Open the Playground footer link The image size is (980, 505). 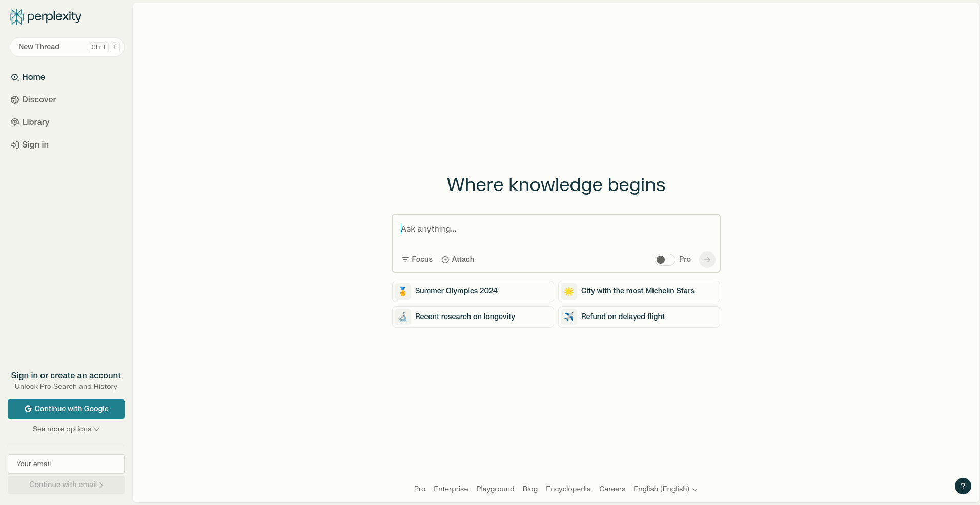point(495,489)
